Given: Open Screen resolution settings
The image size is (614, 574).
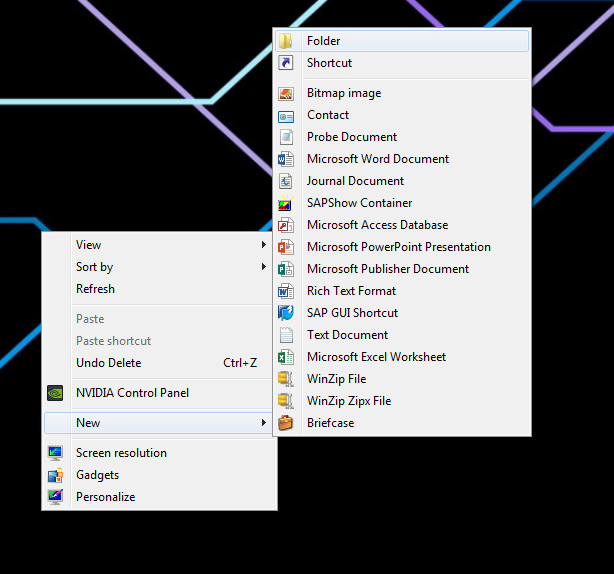Looking at the screenshot, I should pyautogui.click(x=158, y=453).
